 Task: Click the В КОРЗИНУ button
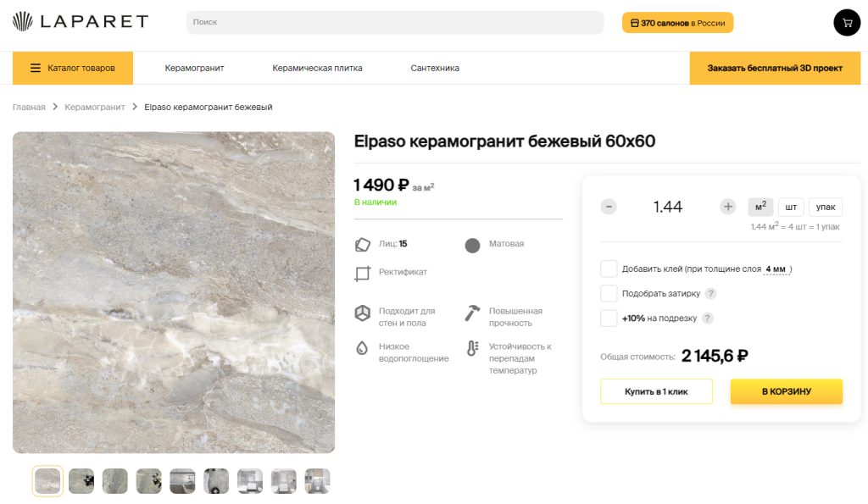click(x=786, y=391)
